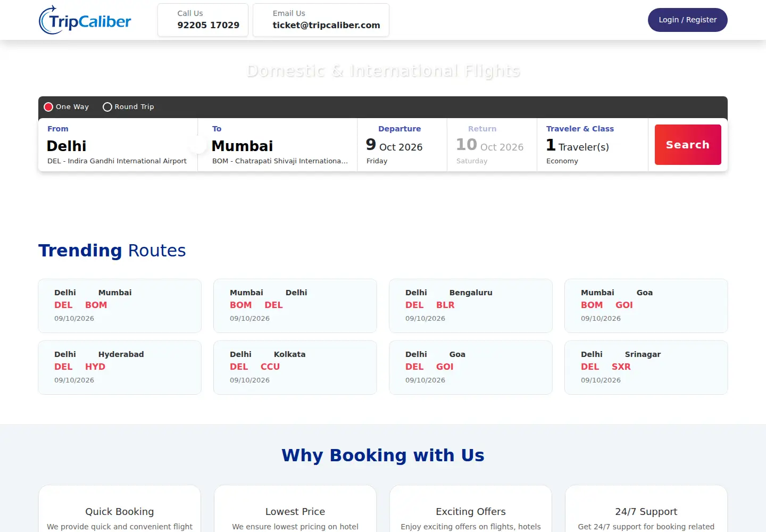766x532 pixels.
Task: Choose the Delhi to Mumbai trending route
Action: (120, 306)
